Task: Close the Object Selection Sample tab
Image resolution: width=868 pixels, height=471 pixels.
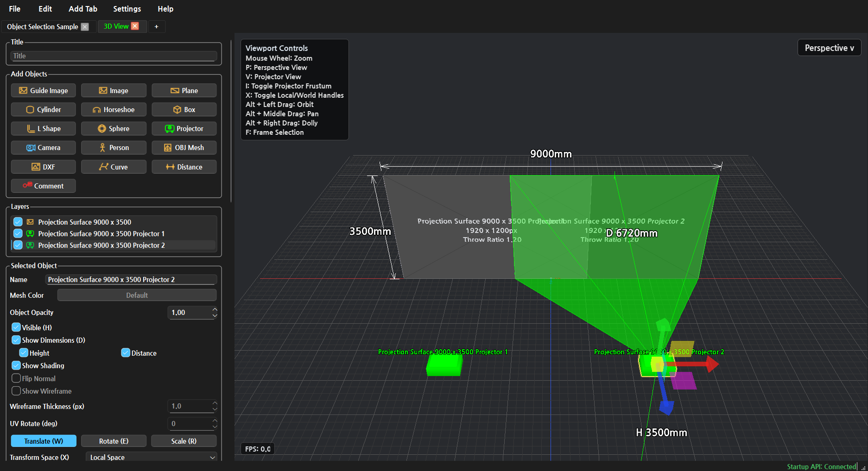Action: click(85, 27)
